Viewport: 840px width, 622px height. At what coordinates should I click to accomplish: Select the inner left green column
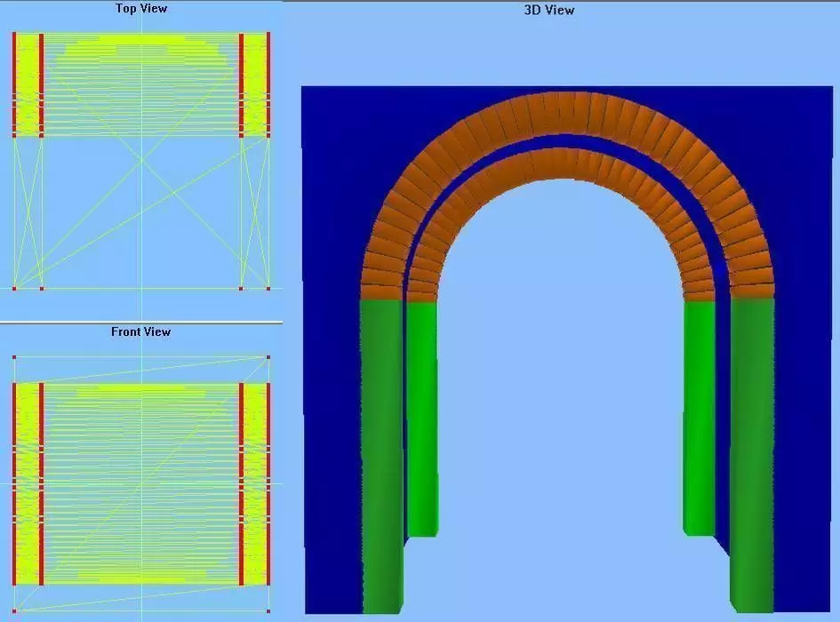(422, 418)
